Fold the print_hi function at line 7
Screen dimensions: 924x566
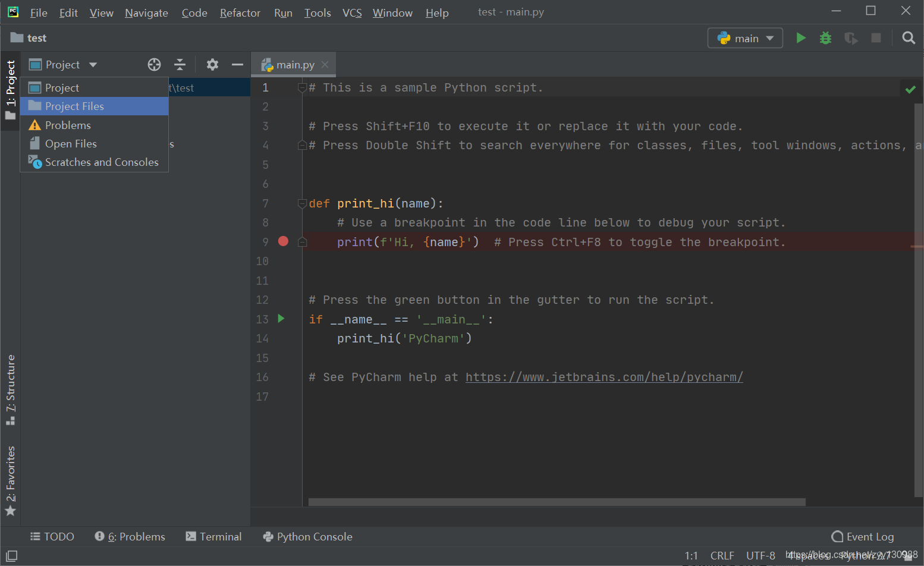pyautogui.click(x=302, y=203)
